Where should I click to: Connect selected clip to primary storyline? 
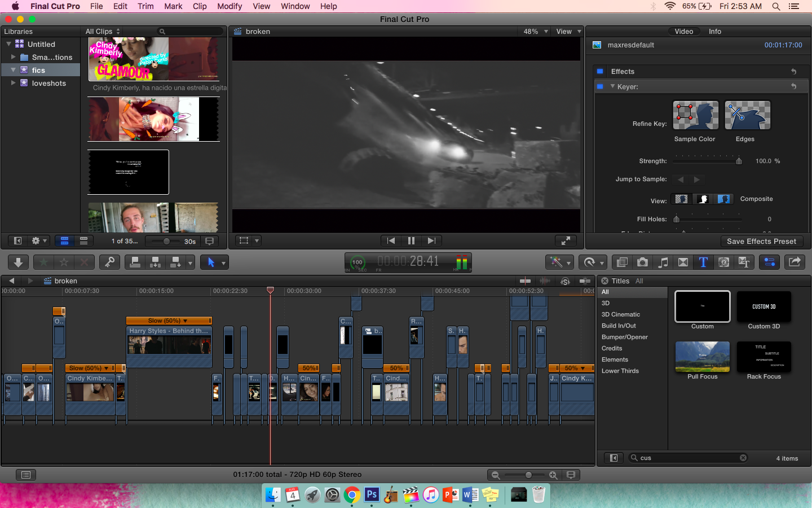coord(135,262)
